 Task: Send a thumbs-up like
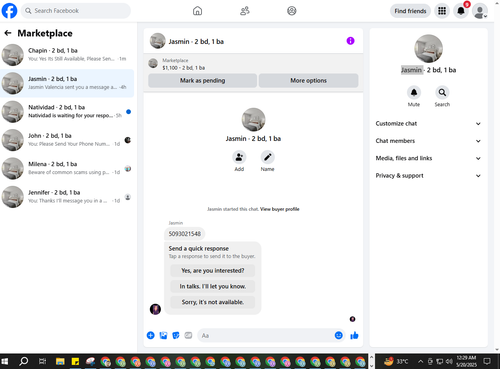(x=354, y=335)
